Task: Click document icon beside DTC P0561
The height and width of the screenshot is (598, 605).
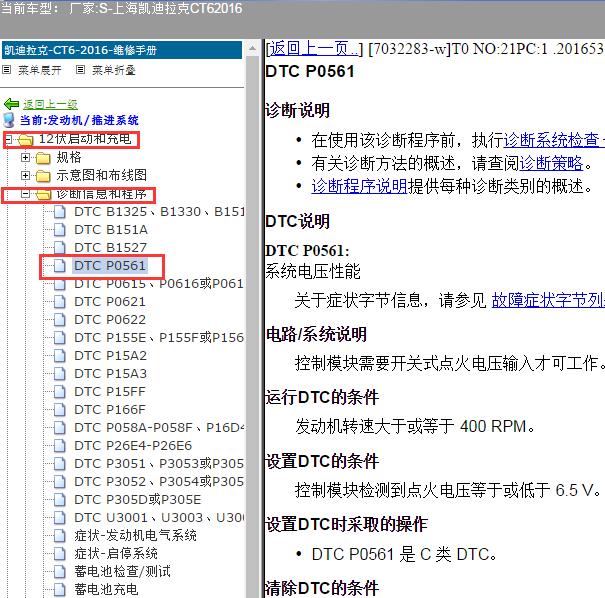Action: [x=59, y=265]
